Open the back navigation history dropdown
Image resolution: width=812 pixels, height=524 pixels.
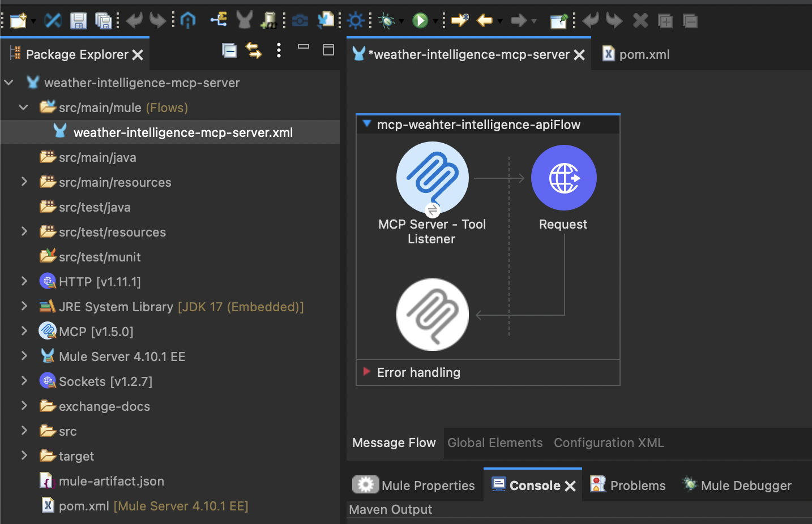[x=500, y=22]
